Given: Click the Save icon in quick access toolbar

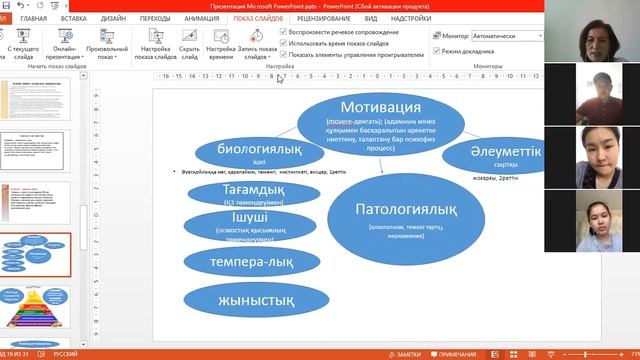Looking at the screenshot, I should coord(6,5).
